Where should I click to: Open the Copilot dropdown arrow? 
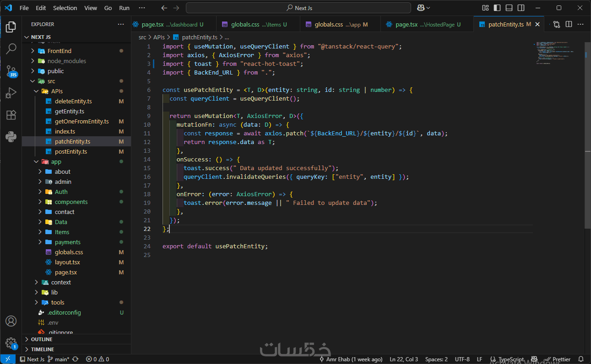[428, 8]
